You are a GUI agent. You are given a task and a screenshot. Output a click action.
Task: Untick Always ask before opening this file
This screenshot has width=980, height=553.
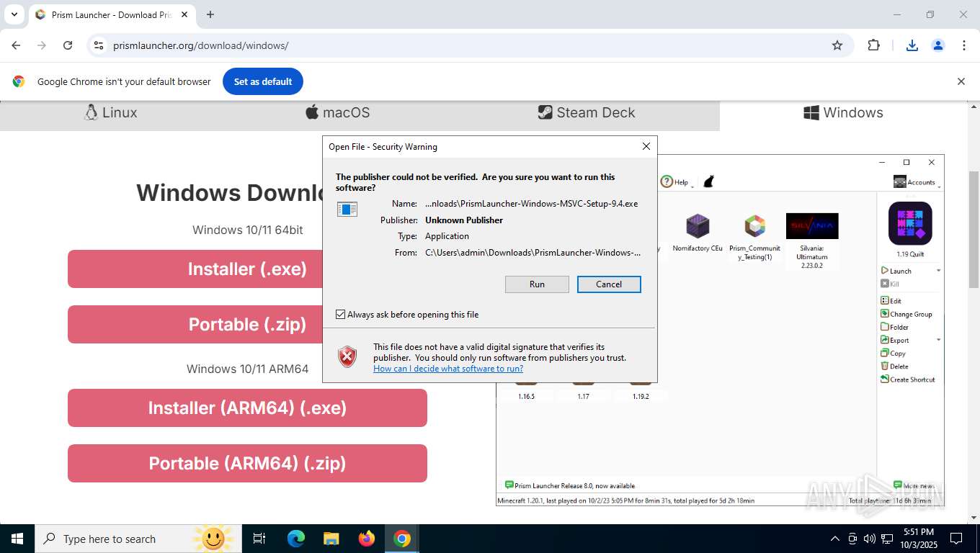coord(341,315)
